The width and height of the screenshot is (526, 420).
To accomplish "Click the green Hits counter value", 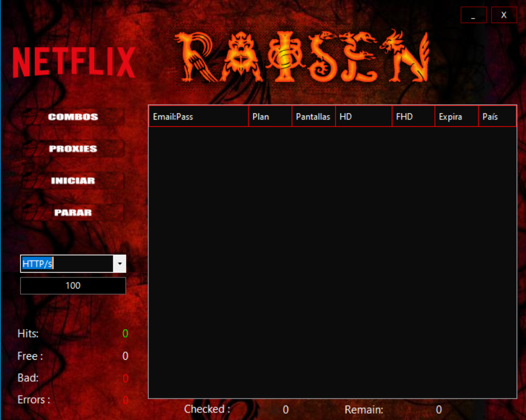I will point(125,334).
